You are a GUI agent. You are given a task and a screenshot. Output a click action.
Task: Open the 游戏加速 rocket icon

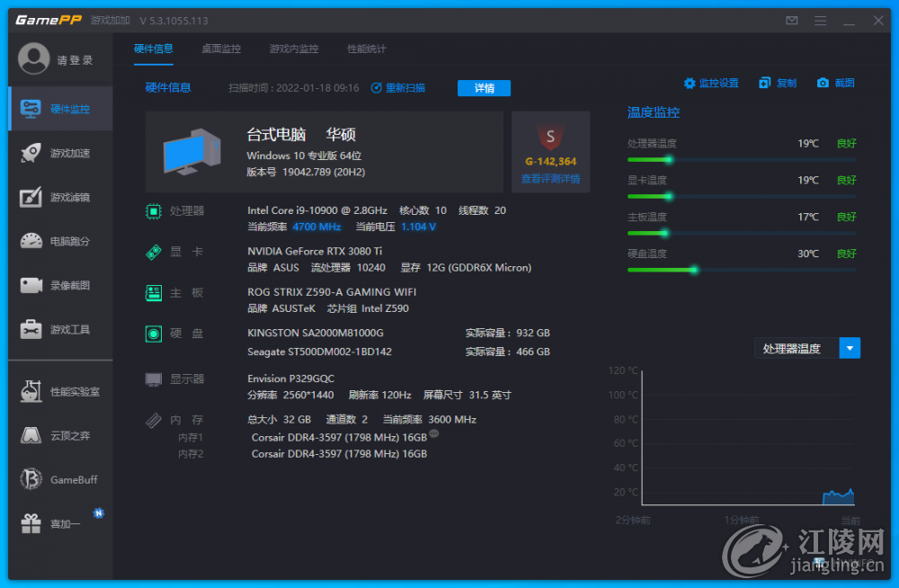coord(31,153)
